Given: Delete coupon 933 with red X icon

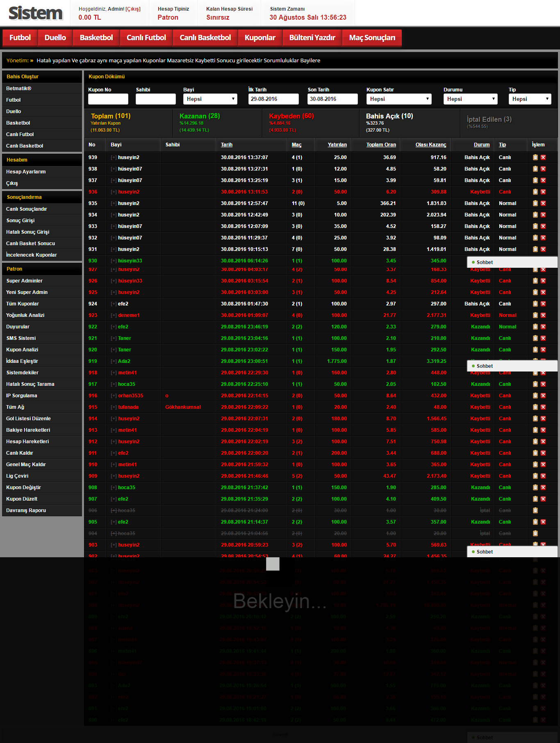Looking at the screenshot, I should 543,226.
